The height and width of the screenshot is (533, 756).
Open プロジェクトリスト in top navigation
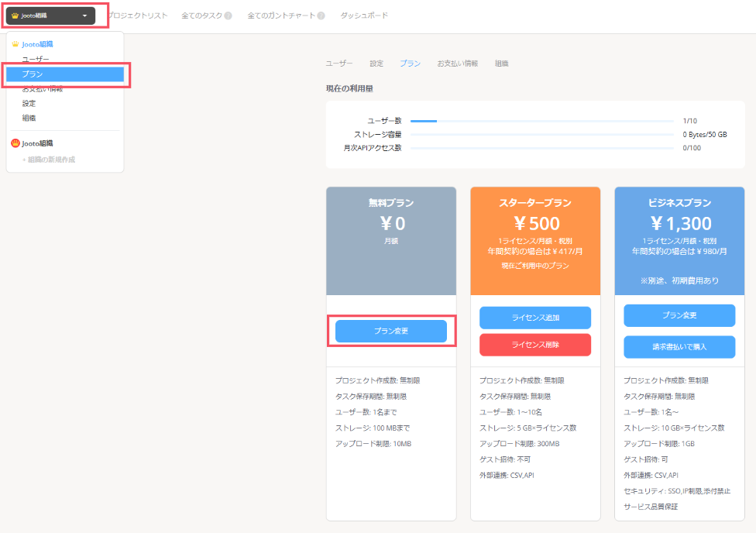pos(139,15)
